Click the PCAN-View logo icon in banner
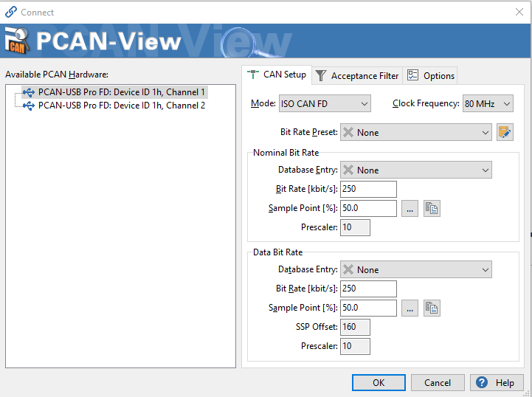Image resolution: width=532 pixels, height=397 pixels. pyautogui.click(x=17, y=41)
